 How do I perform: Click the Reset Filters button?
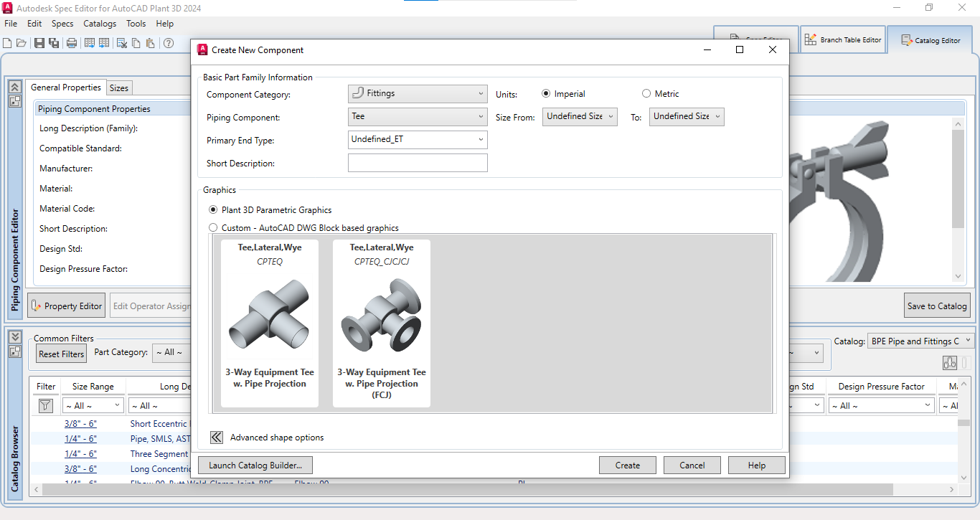coord(62,354)
